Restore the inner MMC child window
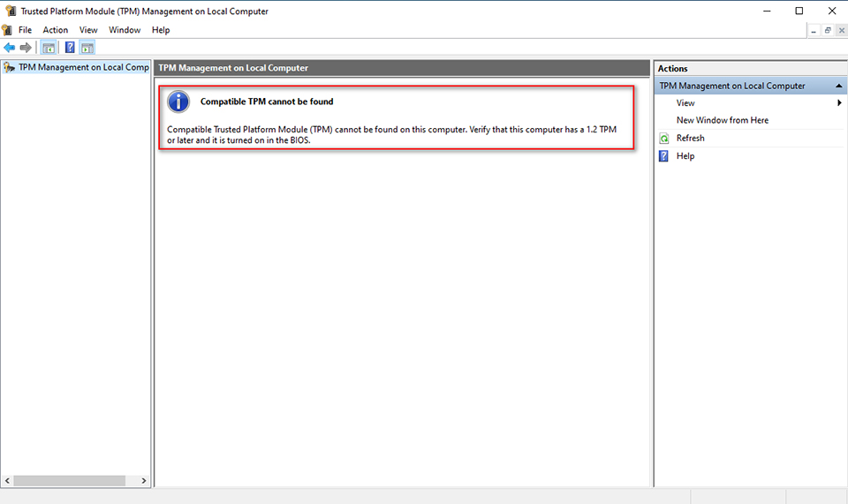Viewport: 848px width, 504px height. click(x=828, y=30)
